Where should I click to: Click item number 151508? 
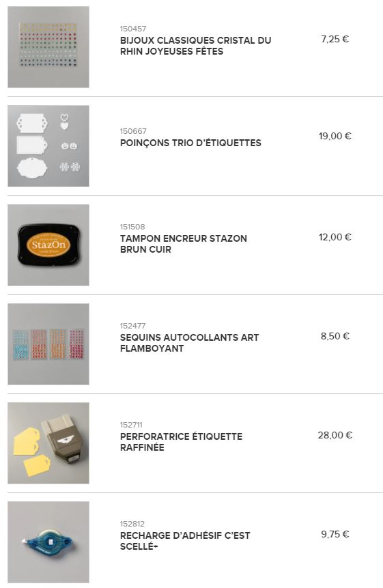tap(132, 227)
